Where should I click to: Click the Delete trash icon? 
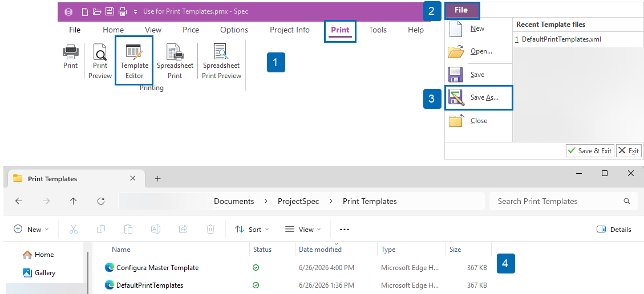[x=210, y=229]
